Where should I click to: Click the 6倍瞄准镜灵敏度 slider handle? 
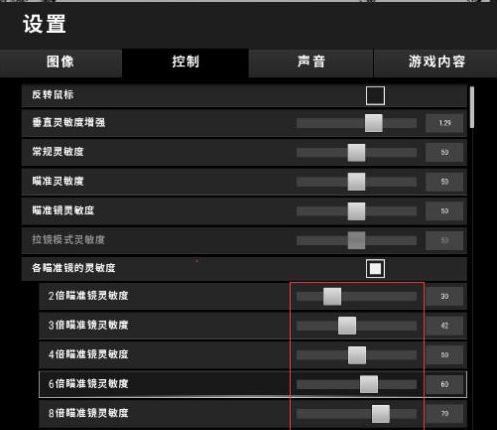[x=369, y=384]
